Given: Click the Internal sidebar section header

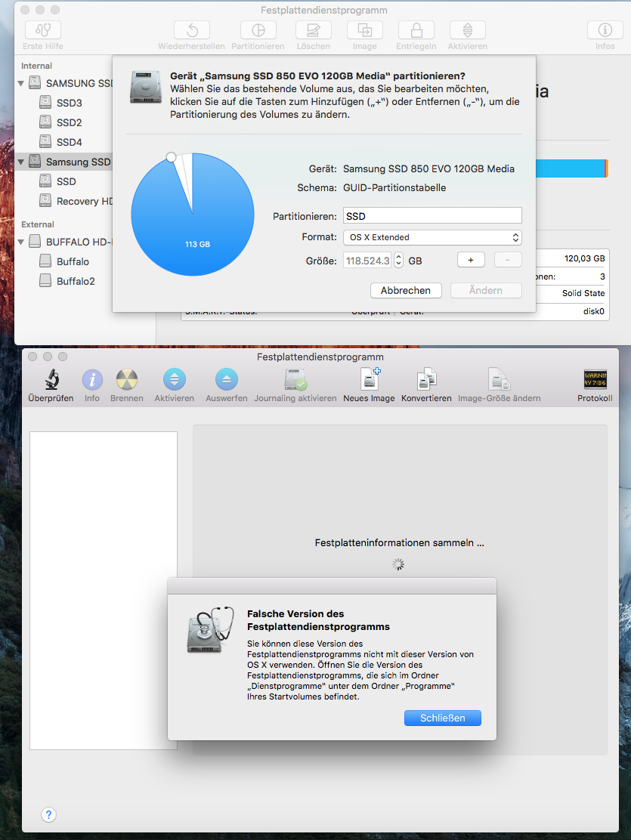Looking at the screenshot, I should 36,66.
